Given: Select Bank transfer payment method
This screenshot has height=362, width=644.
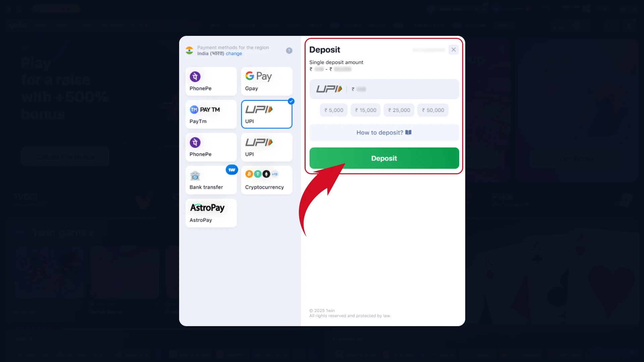Looking at the screenshot, I should pyautogui.click(x=211, y=180).
